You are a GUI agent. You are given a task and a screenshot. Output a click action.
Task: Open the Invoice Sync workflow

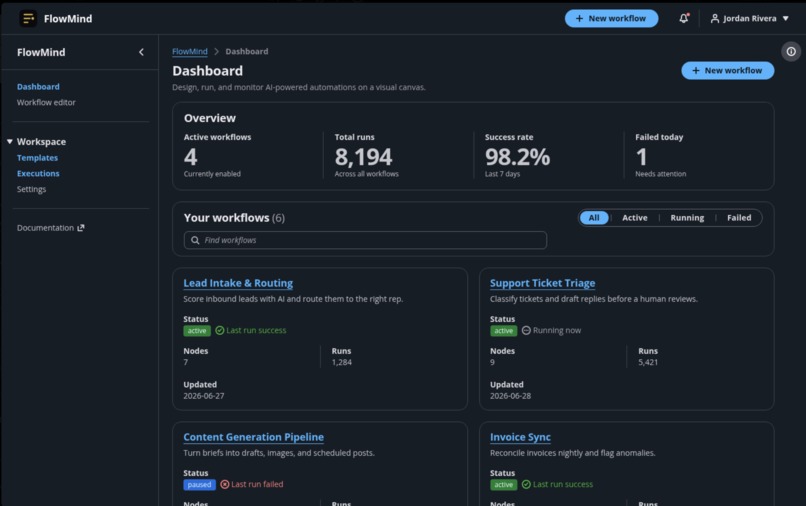click(x=520, y=437)
